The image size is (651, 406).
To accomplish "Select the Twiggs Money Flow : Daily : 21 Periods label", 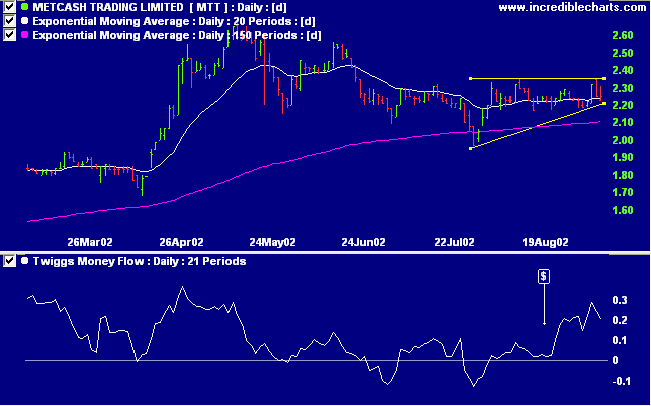I will [139, 262].
